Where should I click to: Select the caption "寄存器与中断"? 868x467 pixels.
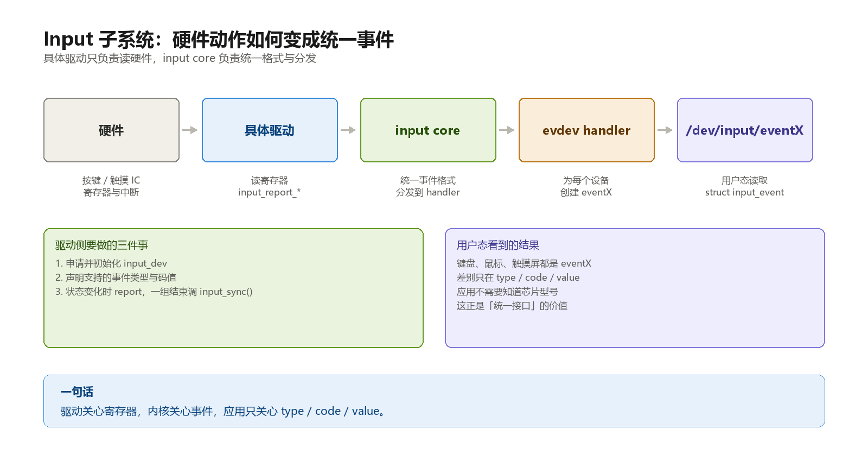click(111, 192)
